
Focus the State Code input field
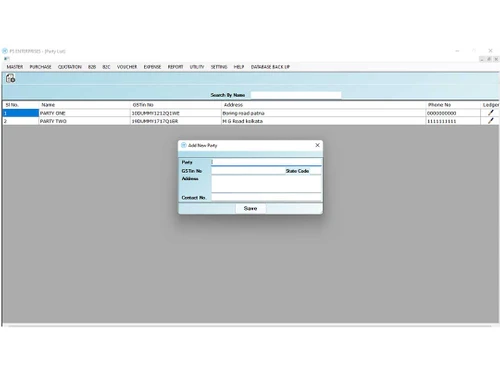click(x=315, y=171)
